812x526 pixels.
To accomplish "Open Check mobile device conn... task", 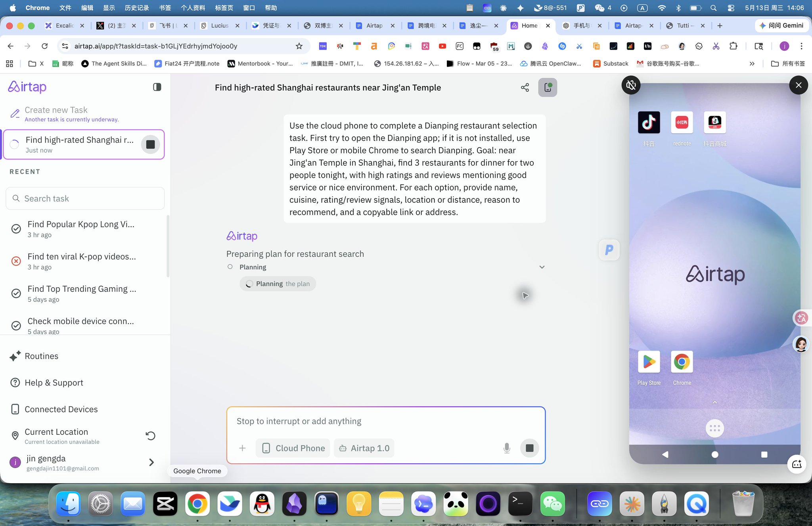I will [x=81, y=326].
